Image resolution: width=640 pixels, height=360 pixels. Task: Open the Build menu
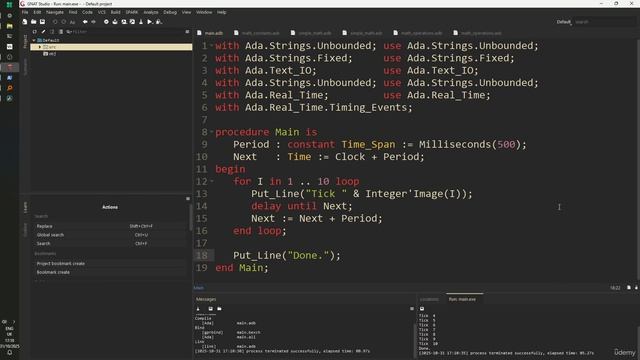click(x=116, y=12)
